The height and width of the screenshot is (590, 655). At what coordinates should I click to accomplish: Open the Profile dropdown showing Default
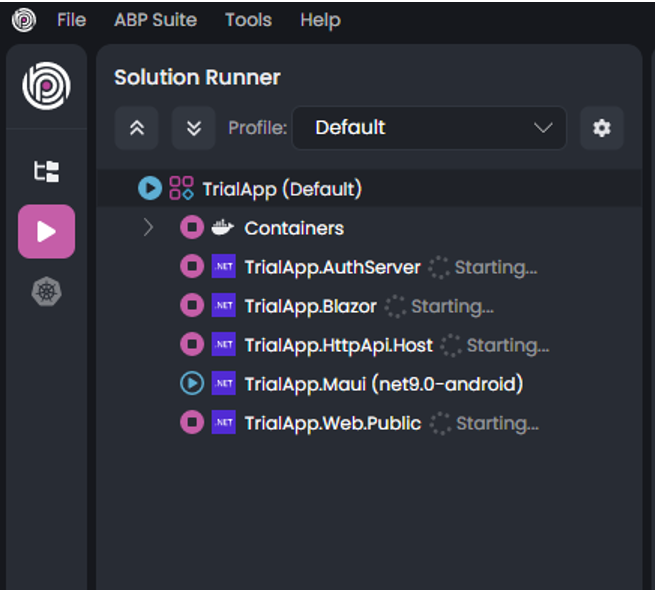[429, 128]
